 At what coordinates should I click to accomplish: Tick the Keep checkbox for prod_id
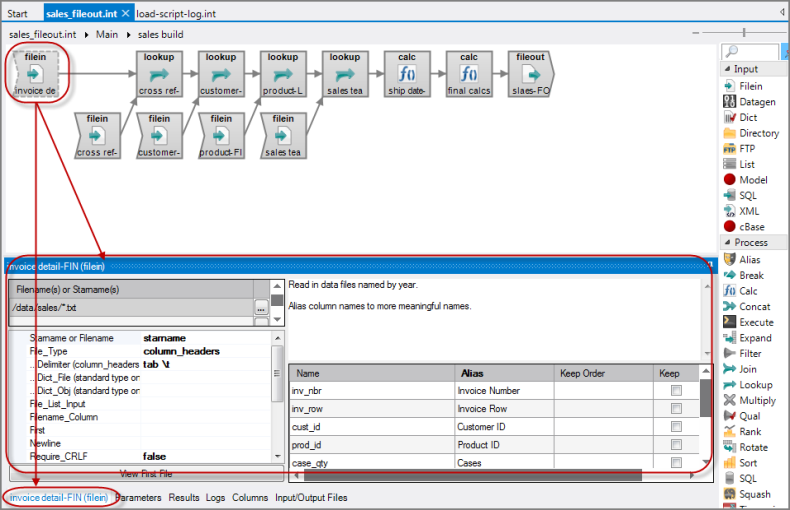pyautogui.click(x=676, y=445)
